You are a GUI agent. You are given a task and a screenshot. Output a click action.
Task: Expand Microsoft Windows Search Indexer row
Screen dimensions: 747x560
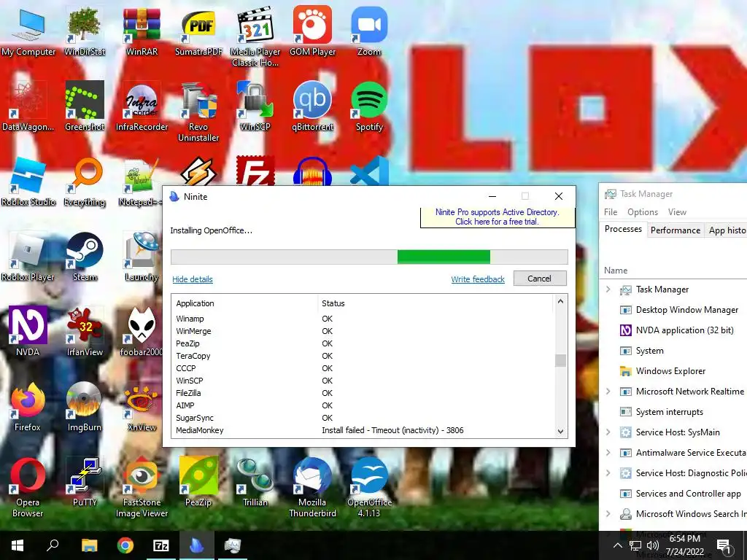click(608, 514)
